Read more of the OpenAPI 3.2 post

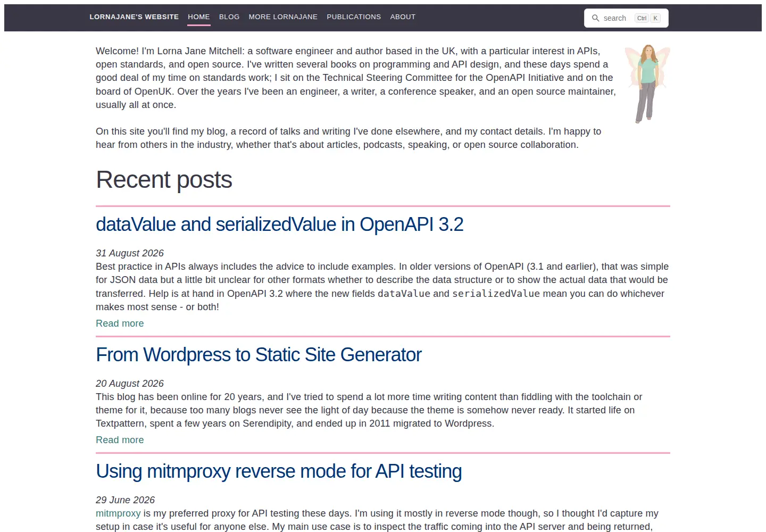(120, 323)
